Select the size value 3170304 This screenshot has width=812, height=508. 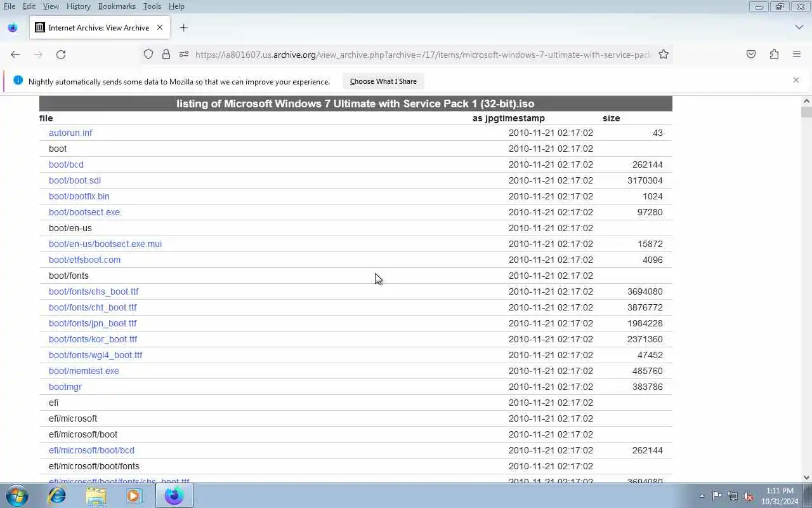click(x=645, y=180)
